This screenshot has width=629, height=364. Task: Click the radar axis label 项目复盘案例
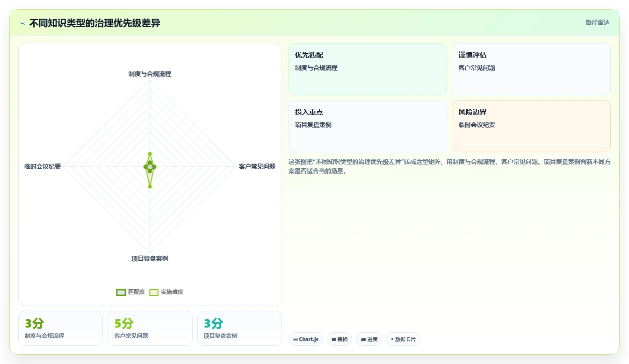[150, 258]
